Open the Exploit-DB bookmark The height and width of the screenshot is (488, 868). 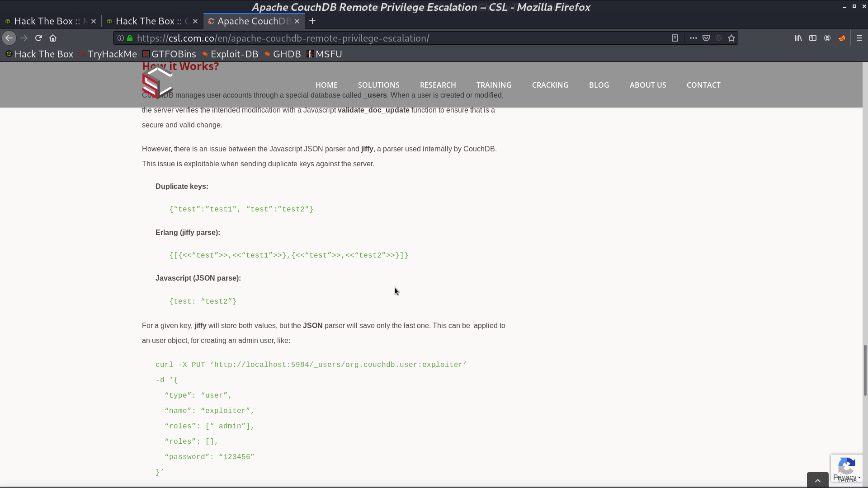coord(230,54)
